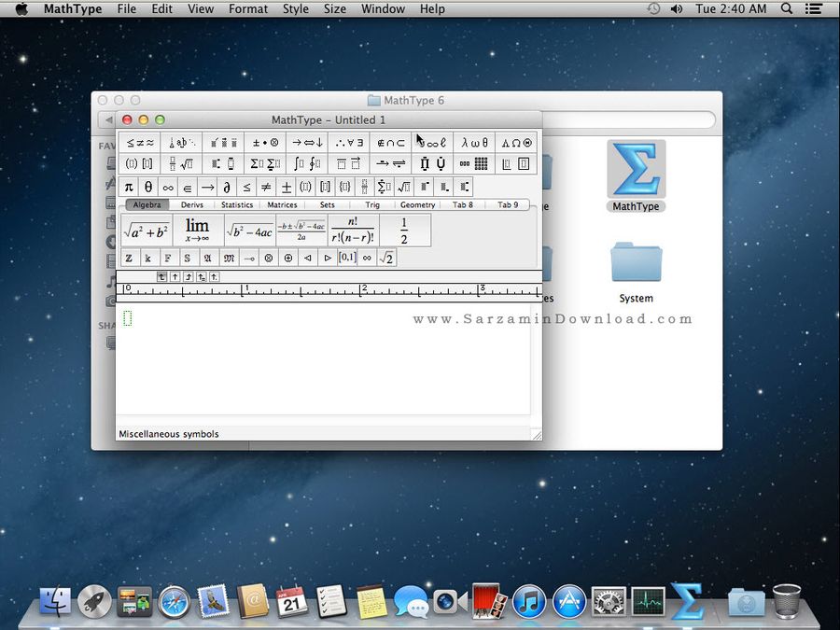Screen dimensions: 840x630
Task: Open the spaces and ellipses palette
Action: click(181, 143)
